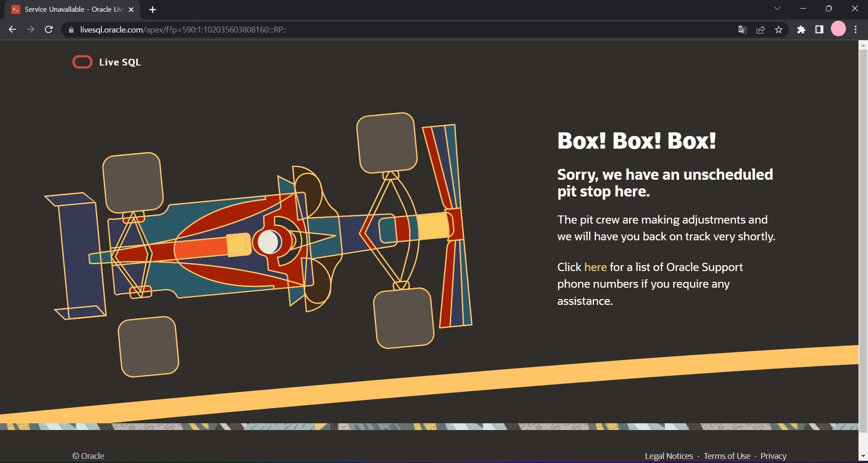Close the Service Unavailable tab
Viewport: 868px width, 463px height.
click(x=131, y=9)
